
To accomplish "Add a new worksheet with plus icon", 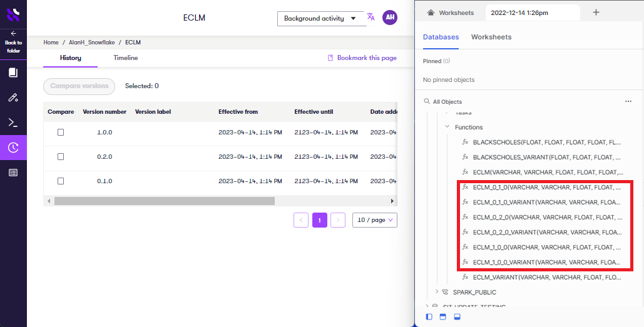I will [x=596, y=13].
